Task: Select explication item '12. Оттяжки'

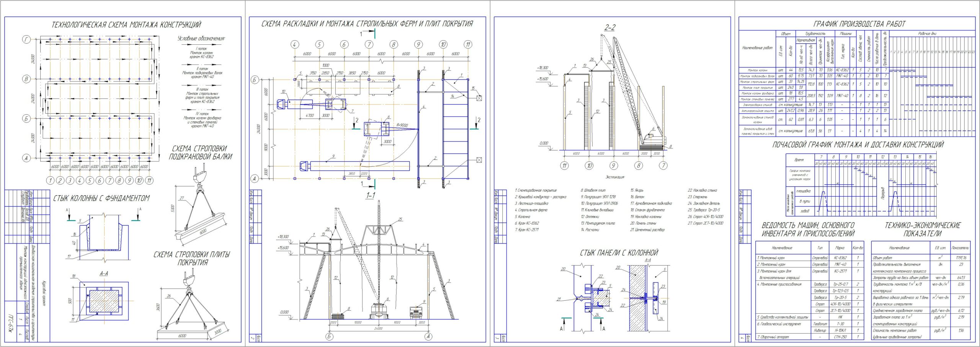Action: coord(590,217)
